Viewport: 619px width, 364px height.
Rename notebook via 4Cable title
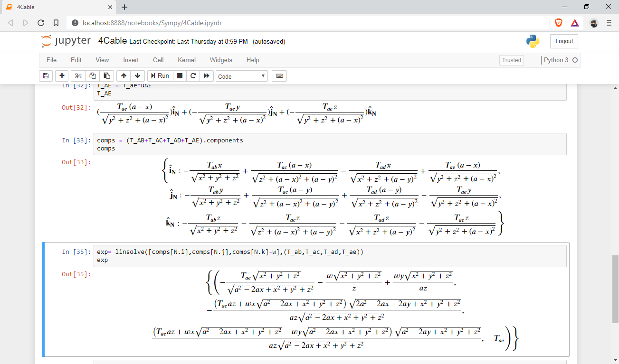tap(113, 41)
